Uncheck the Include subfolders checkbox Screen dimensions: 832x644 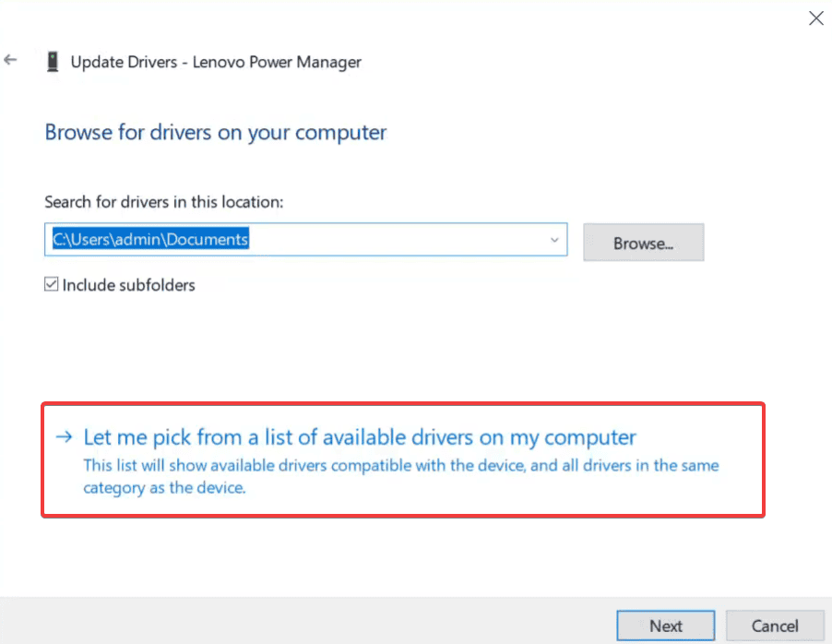pyautogui.click(x=51, y=284)
